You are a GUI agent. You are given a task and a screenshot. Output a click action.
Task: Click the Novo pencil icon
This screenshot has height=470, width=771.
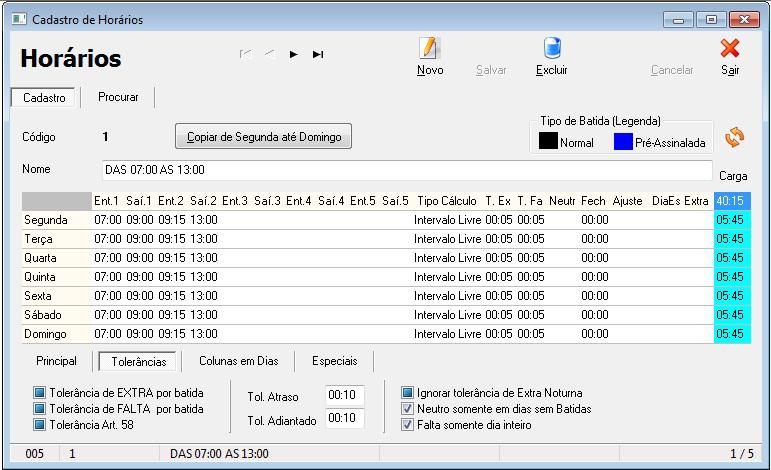430,49
